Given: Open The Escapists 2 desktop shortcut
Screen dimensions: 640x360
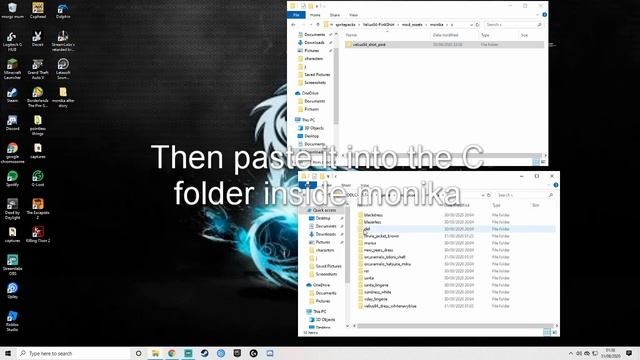Looking at the screenshot, I should [38, 209].
